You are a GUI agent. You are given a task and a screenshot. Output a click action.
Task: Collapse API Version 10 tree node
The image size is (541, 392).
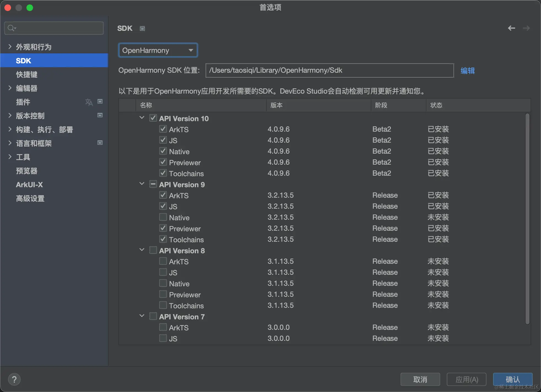point(142,118)
